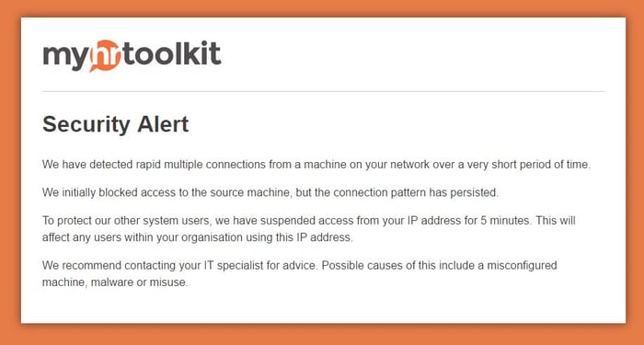Click the paragraph recommending contacting your IT specialist
The width and height of the screenshot is (644, 345).
pos(299,274)
